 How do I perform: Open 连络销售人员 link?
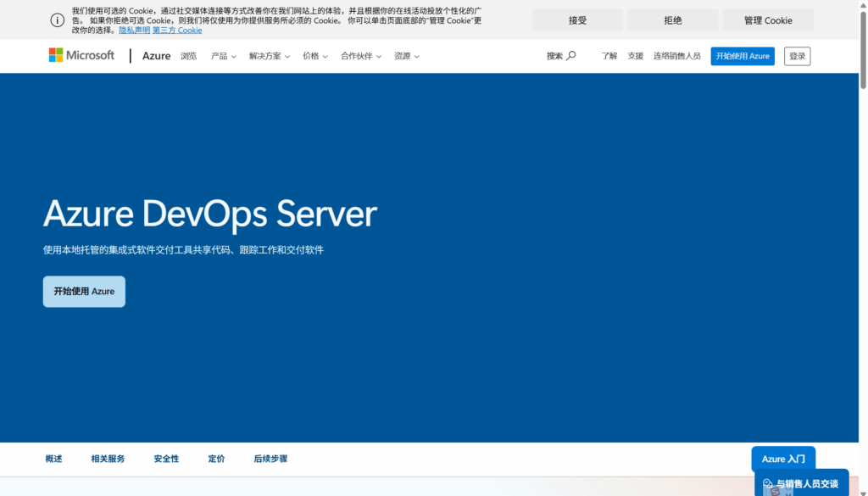(676, 56)
